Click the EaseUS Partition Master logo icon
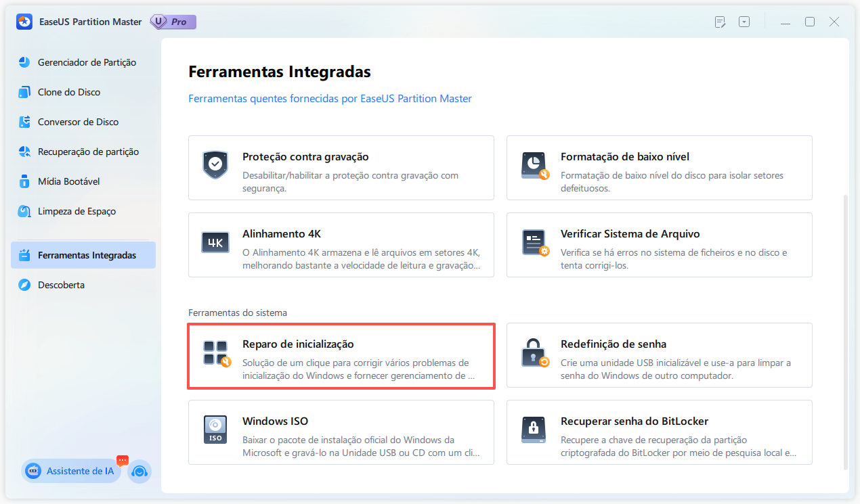 pyautogui.click(x=24, y=22)
